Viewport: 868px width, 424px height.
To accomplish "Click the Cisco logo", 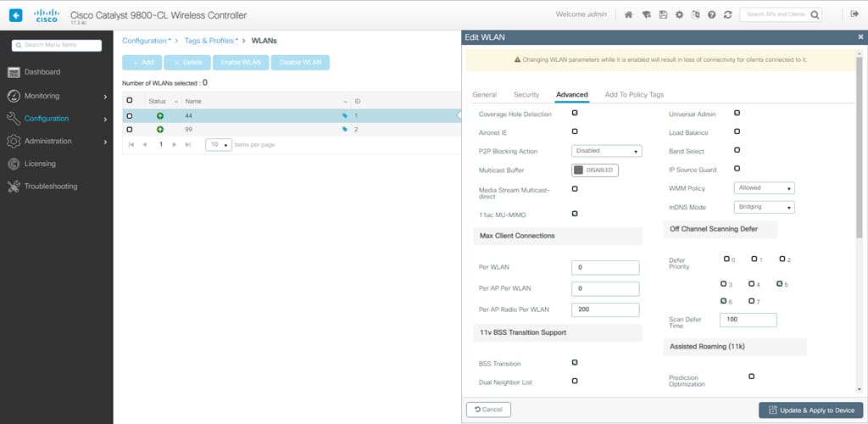I will (47, 15).
